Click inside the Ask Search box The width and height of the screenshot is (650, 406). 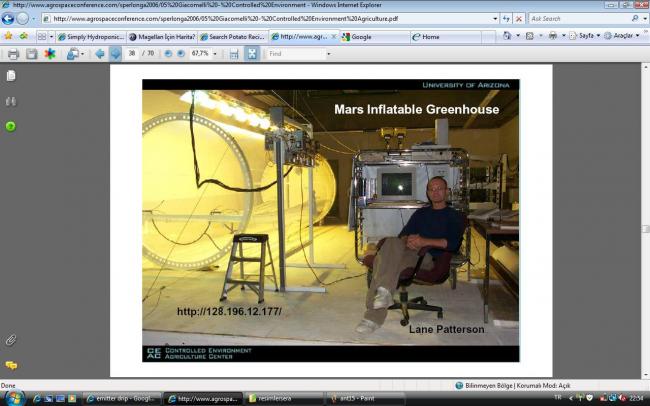click(x=580, y=19)
